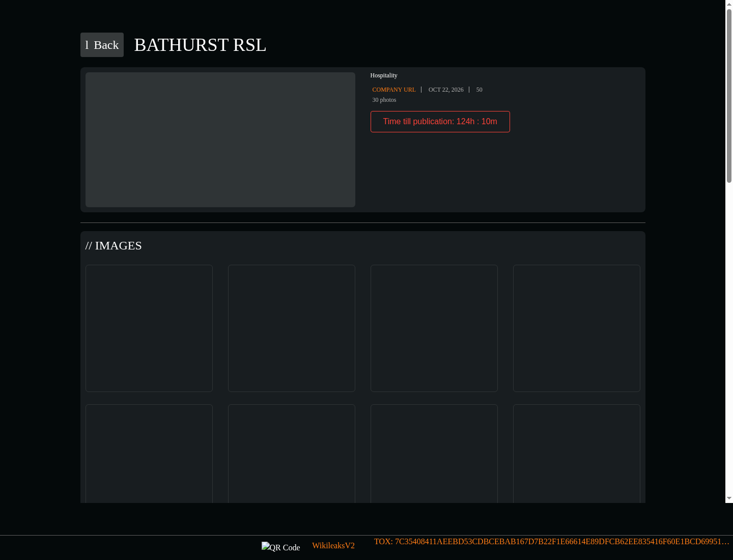Click the // IMAGES section heading
The height and width of the screenshot is (560, 733).
(114, 245)
